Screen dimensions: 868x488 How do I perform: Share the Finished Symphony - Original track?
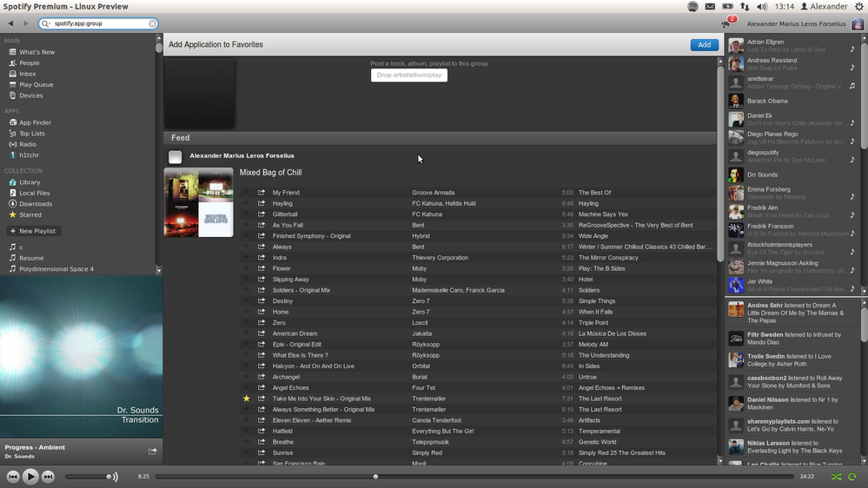pos(262,235)
